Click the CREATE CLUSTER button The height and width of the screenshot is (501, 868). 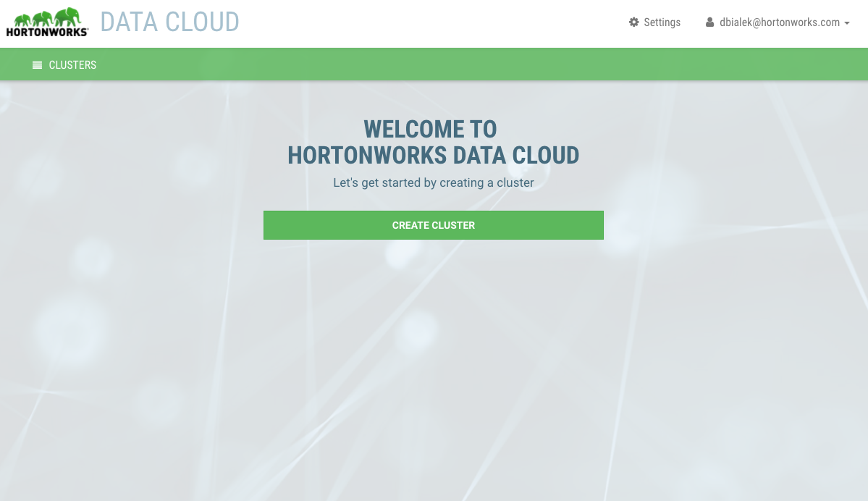coord(434,225)
